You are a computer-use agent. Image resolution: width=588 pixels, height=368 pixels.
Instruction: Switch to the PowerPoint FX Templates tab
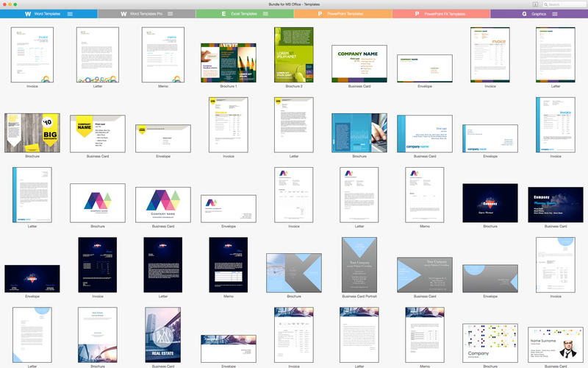coord(441,14)
